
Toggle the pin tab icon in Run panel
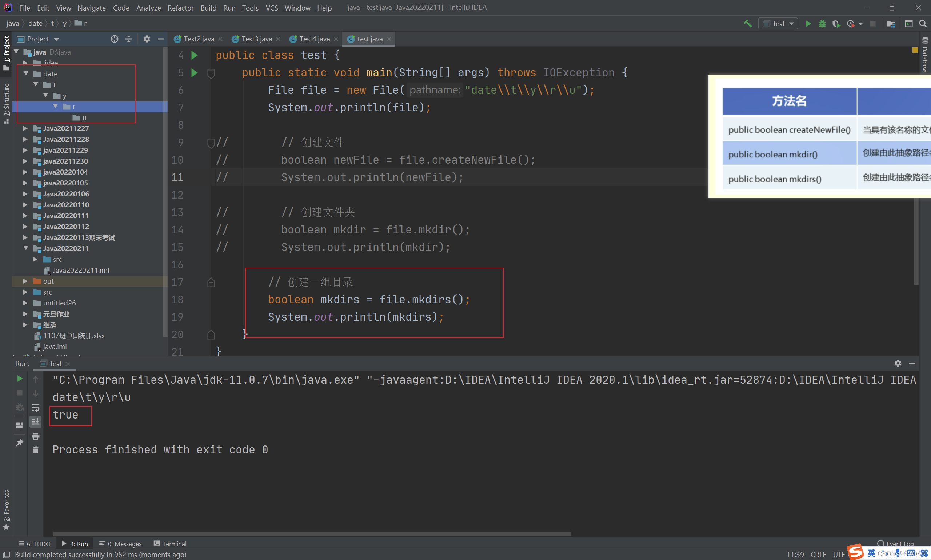pyautogui.click(x=20, y=443)
